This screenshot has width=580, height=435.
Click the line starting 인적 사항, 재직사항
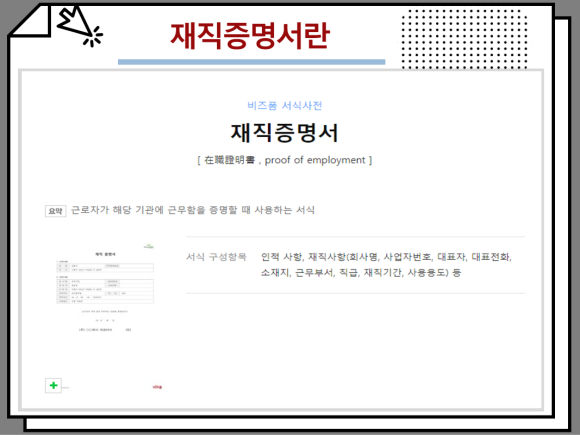pyautogui.click(x=386, y=257)
